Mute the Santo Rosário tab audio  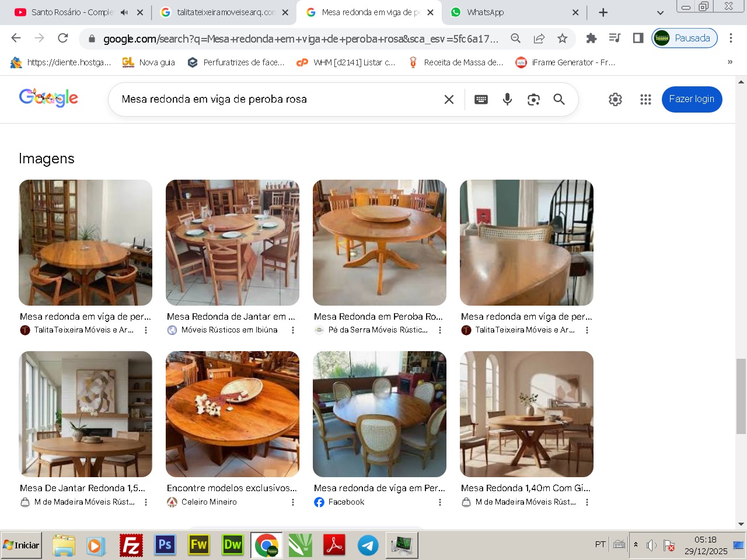click(124, 12)
